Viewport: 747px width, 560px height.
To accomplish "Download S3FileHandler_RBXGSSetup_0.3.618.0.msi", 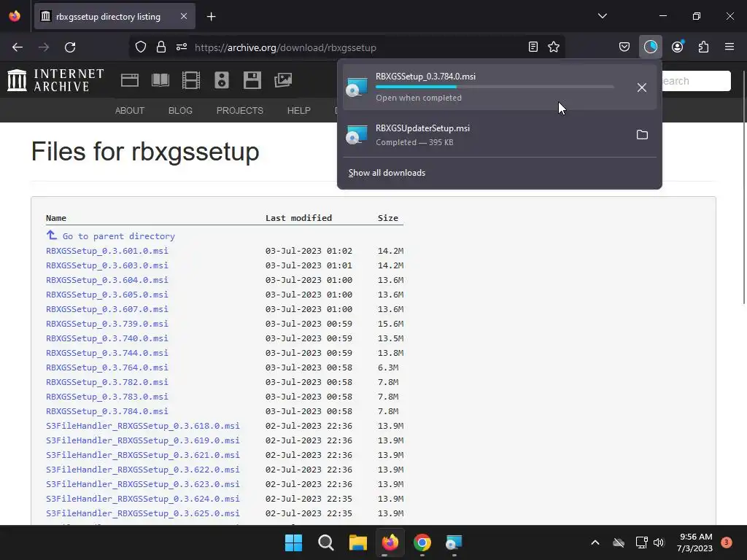I will click(x=142, y=426).
